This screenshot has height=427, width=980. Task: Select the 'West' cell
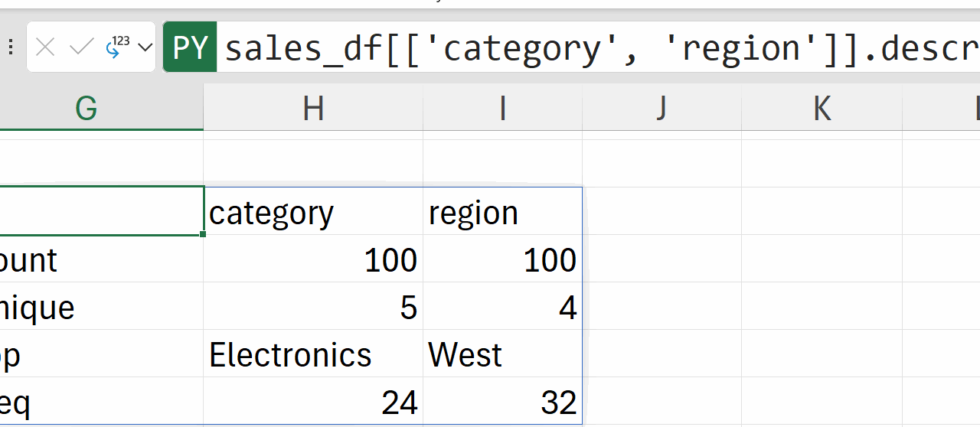pos(502,355)
